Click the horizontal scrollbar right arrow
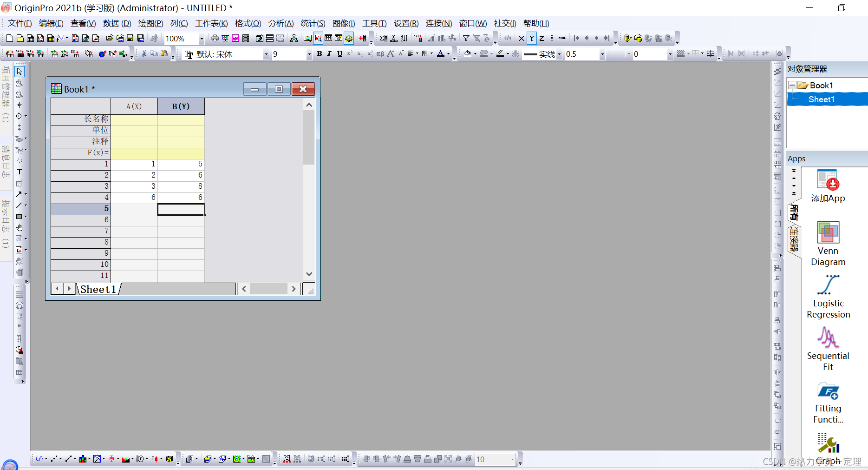 294,289
